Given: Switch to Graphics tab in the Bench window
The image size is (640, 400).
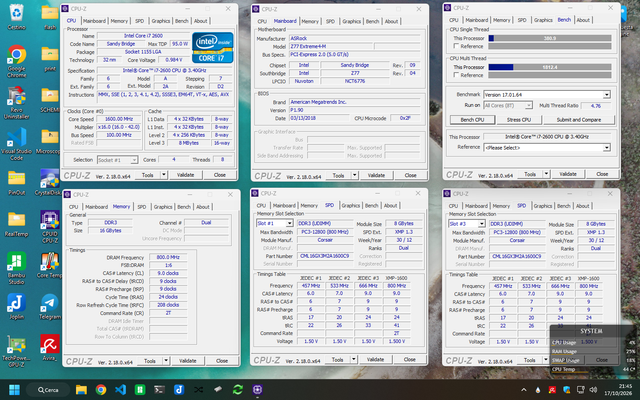Looking at the screenshot, I should 543,20.
